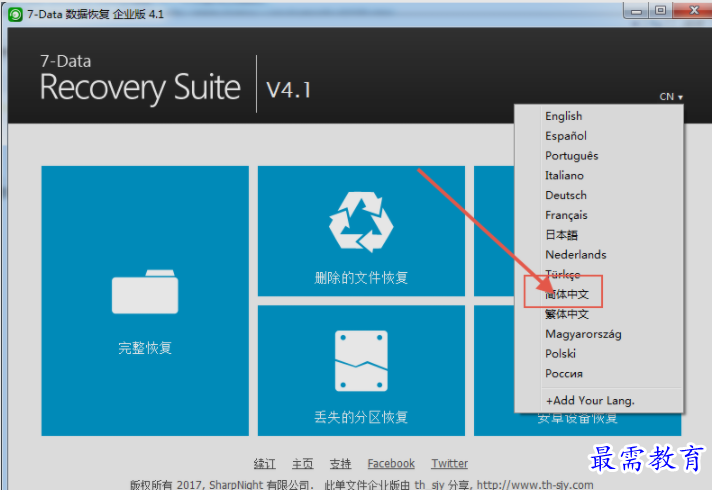The height and width of the screenshot is (490, 712).
Task: Minimize the 7-Data window
Action: (x=637, y=10)
